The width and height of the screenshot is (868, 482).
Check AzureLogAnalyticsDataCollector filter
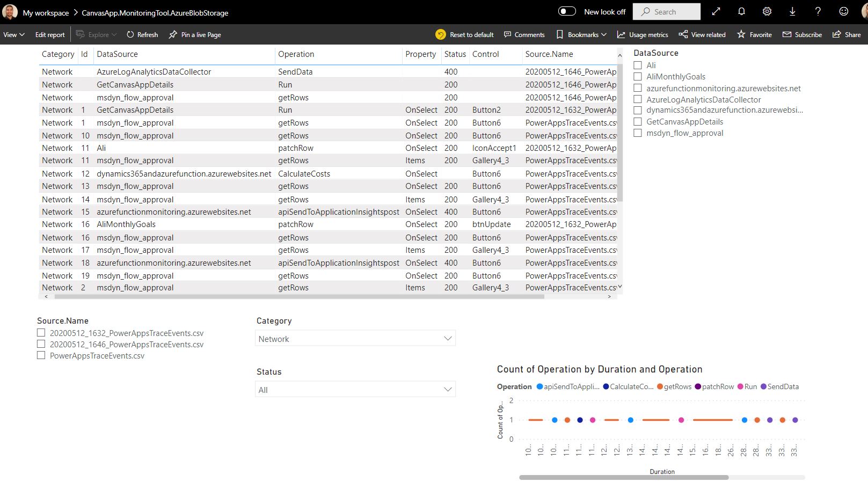pos(638,99)
